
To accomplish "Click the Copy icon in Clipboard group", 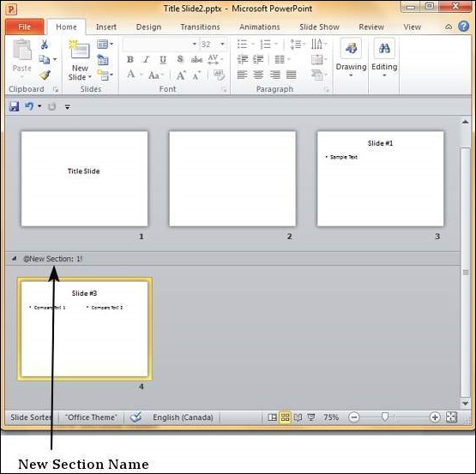I will pyautogui.click(x=45, y=59).
